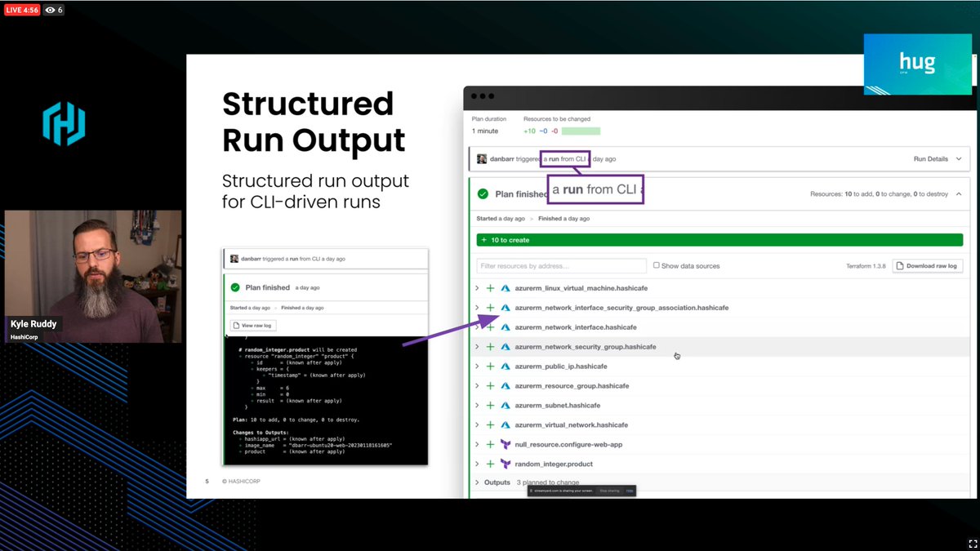Expand the null_resource.configure-web-app row chevron
Screen dimensions: 980x551
(477, 445)
